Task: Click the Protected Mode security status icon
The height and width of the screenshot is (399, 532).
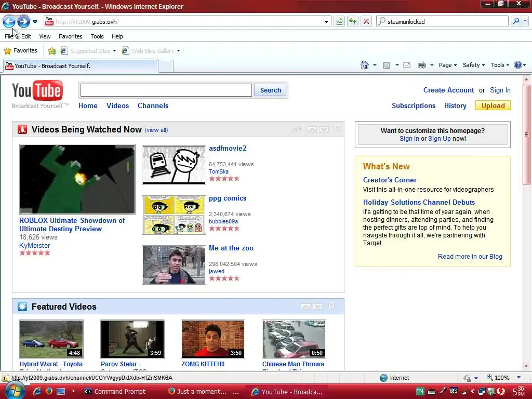Action: tap(467, 378)
